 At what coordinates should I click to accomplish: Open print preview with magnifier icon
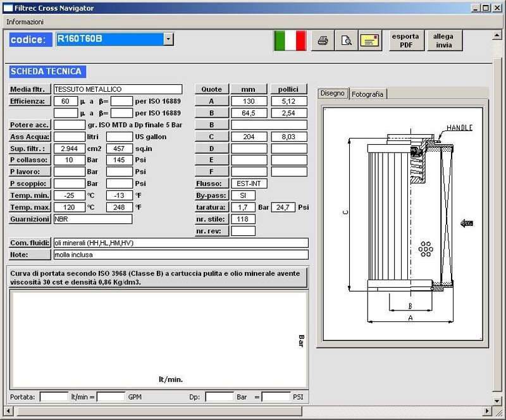point(346,40)
